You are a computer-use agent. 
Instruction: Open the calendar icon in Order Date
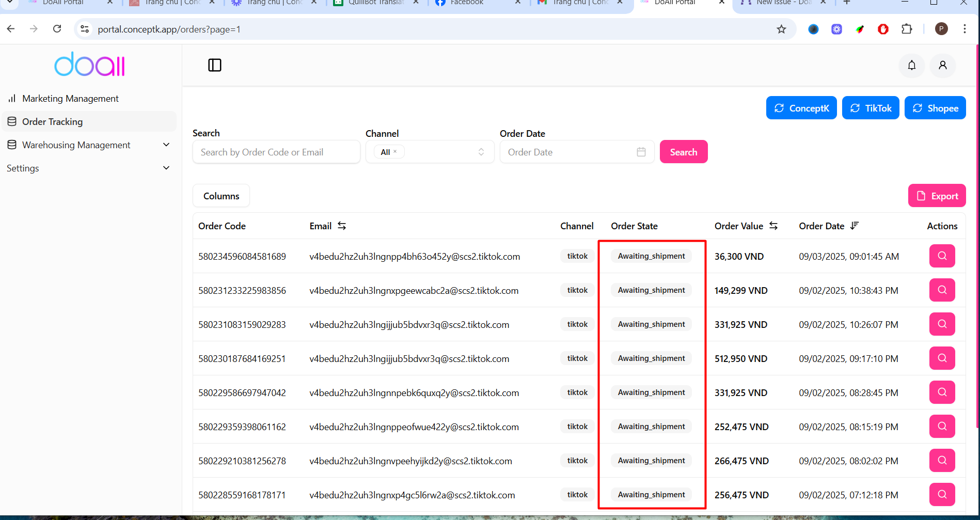[641, 152]
